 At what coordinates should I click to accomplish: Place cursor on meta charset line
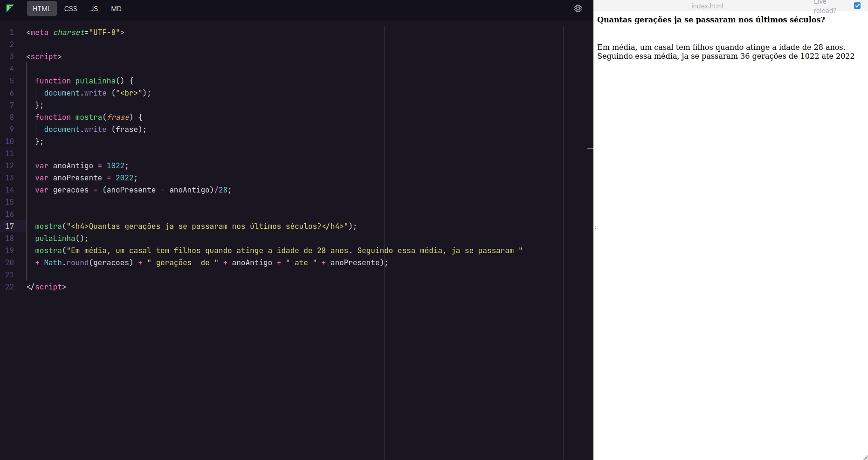click(76, 32)
